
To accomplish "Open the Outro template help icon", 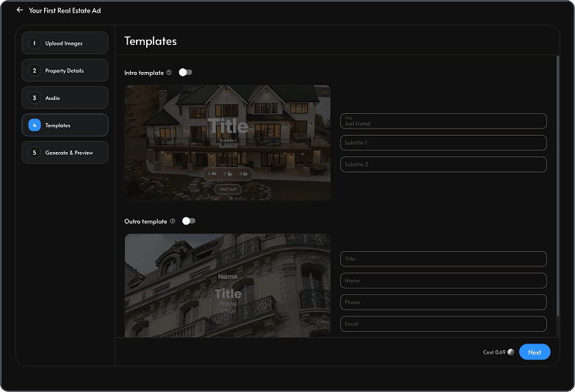I will 173,221.
